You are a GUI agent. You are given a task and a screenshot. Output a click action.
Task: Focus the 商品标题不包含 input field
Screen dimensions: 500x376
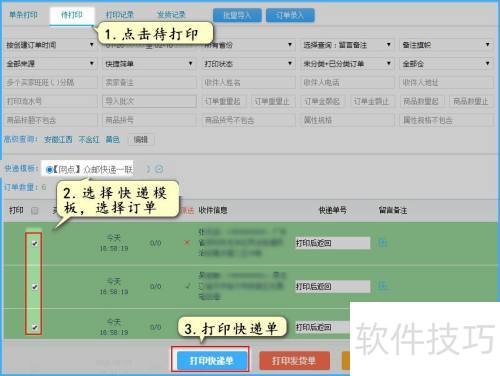50,120
